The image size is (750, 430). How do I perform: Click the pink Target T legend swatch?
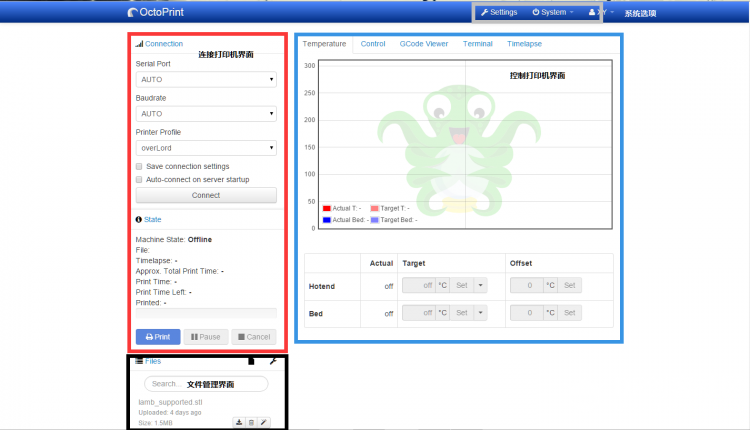(375, 209)
